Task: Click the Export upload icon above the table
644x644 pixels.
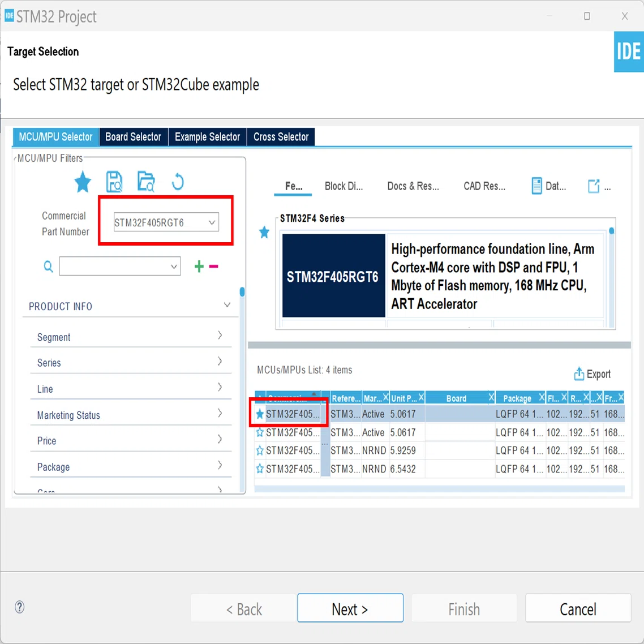Action: [x=579, y=373]
